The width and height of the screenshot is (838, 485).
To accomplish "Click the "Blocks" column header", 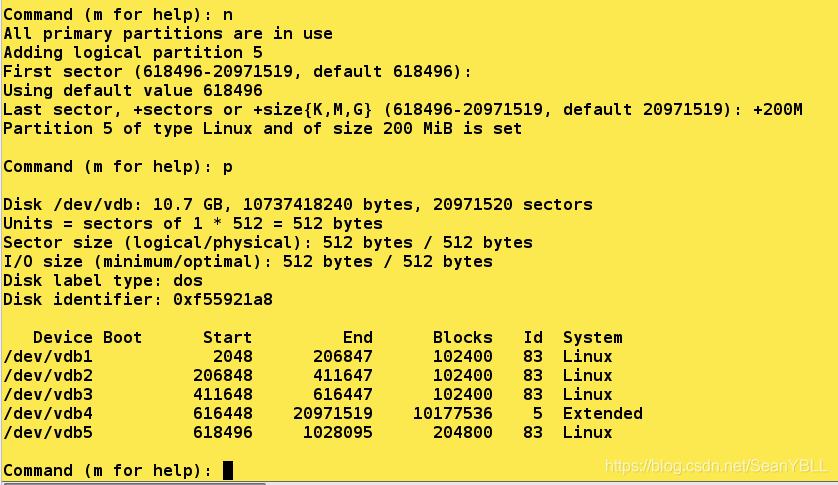I will (463, 337).
